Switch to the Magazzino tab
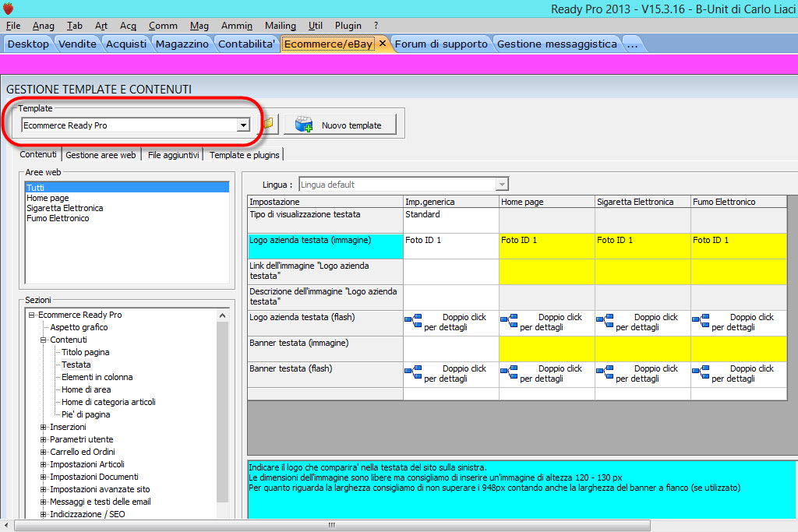This screenshot has height=532, width=798. tap(182, 44)
